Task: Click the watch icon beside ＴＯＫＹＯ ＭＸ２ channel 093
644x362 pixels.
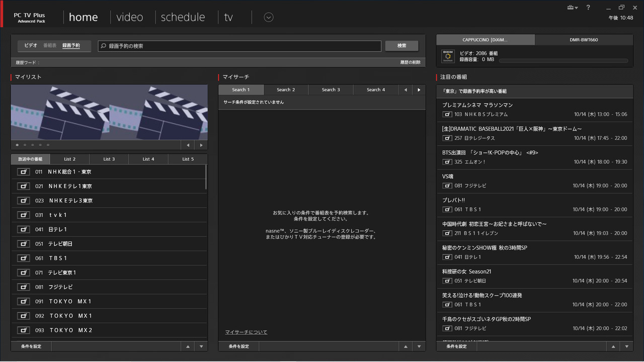Action: coord(23,330)
